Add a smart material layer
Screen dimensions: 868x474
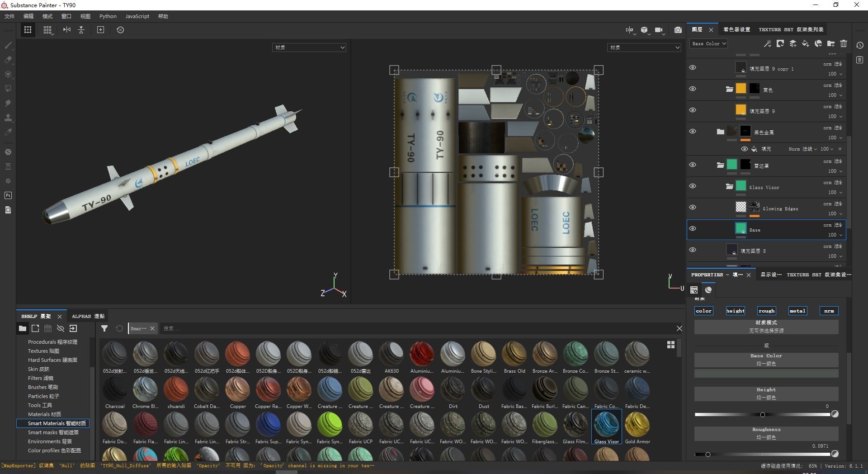pyautogui.click(x=818, y=43)
